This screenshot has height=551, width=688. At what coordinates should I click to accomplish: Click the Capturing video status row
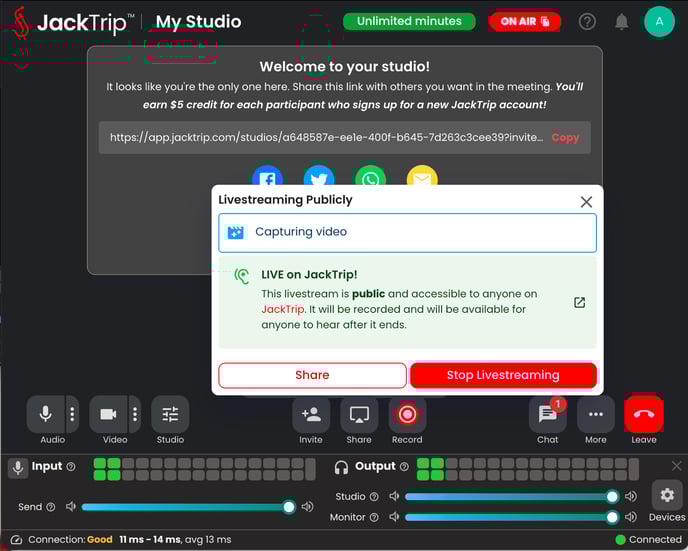407,233
